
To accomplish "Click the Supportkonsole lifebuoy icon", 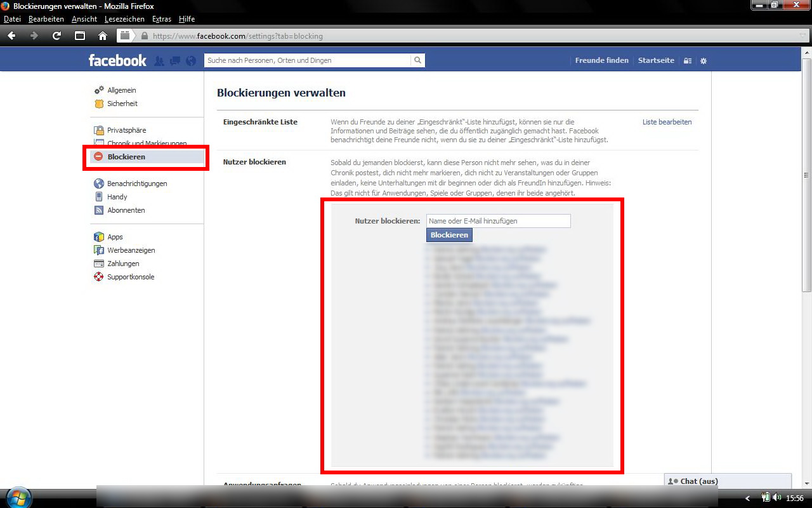I will pos(99,277).
